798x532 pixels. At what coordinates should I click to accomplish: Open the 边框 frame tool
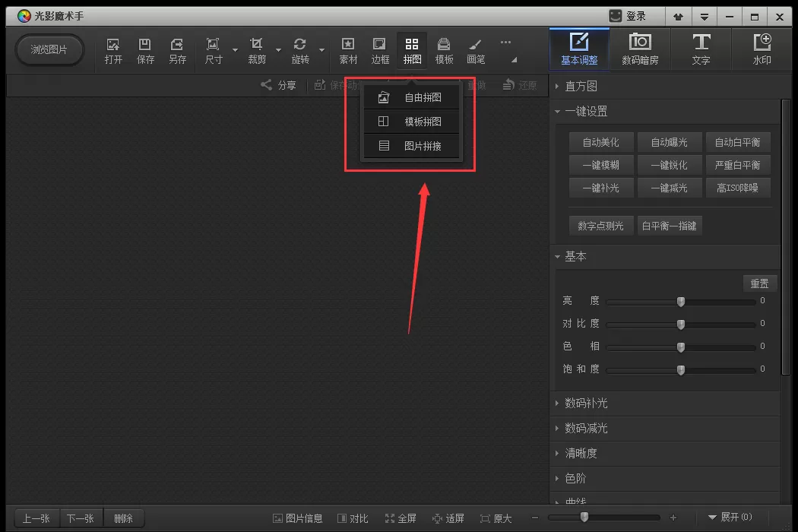(x=380, y=51)
